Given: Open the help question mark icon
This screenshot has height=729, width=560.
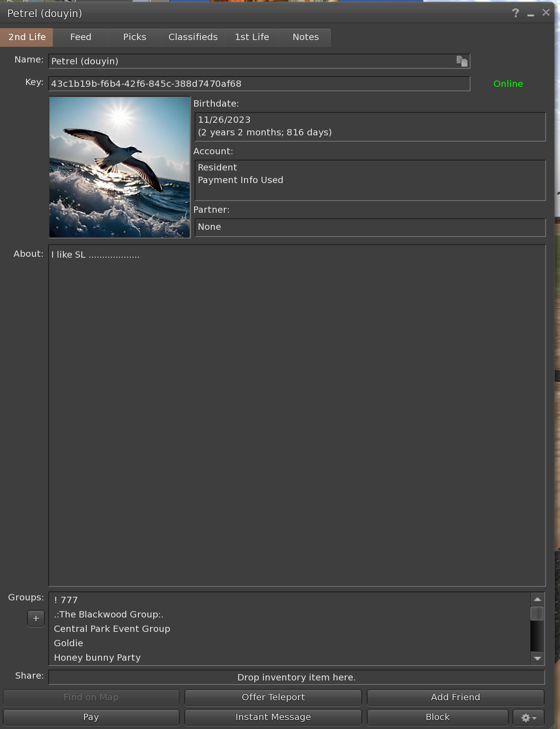Looking at the screenshot, I should pyautogui.click(x=516, y=13).
